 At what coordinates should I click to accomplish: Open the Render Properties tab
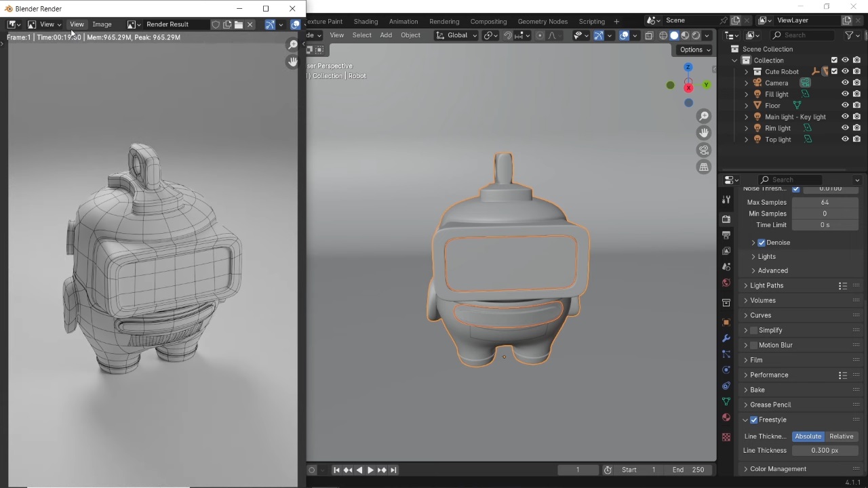click(x=726, y=218)
